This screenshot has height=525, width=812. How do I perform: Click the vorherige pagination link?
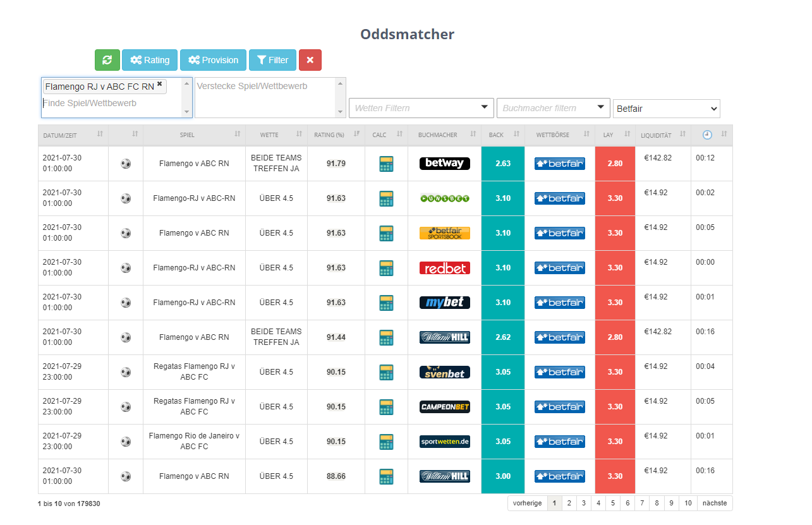527,503
